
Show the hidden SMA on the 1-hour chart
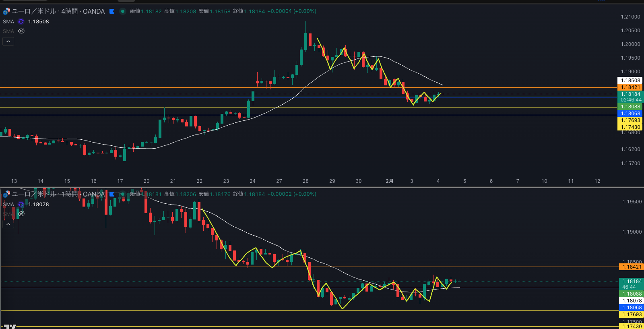coord(21,214)
